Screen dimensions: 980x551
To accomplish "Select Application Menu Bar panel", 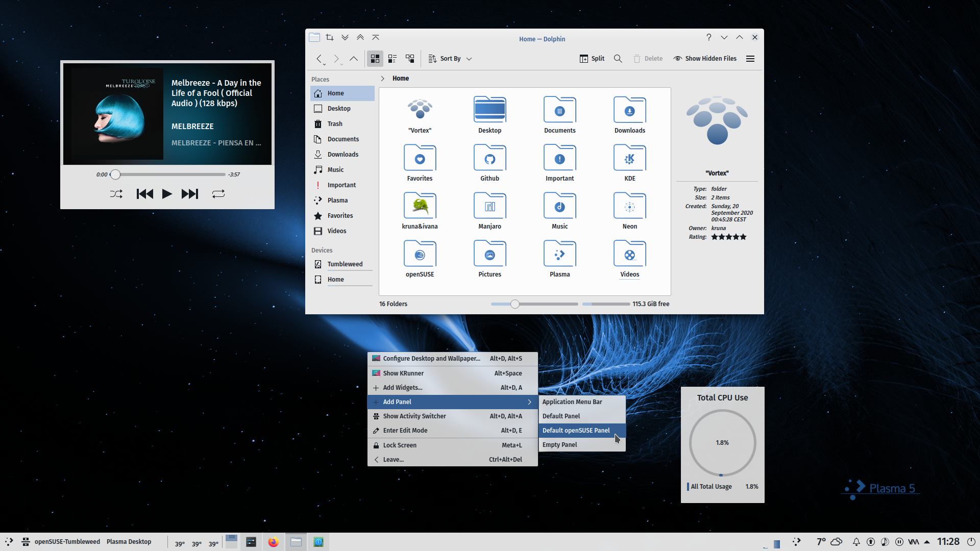I will point(582,402).
